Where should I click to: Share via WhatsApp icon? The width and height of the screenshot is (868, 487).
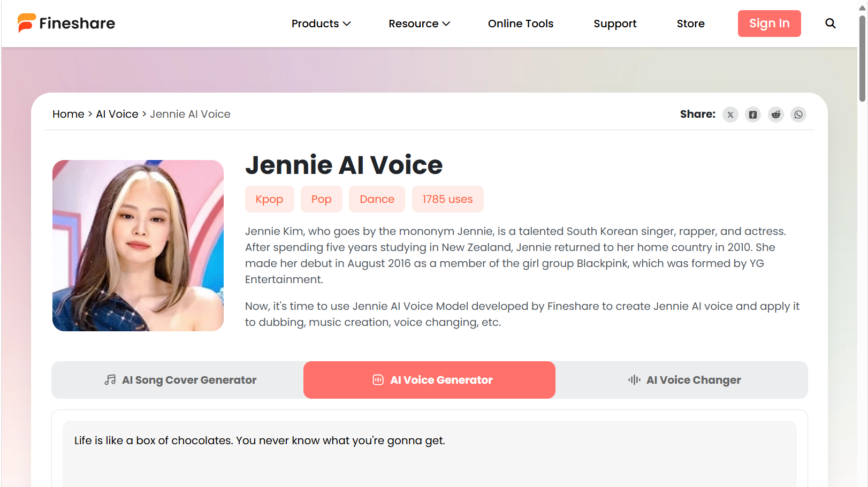pos(798,115)
